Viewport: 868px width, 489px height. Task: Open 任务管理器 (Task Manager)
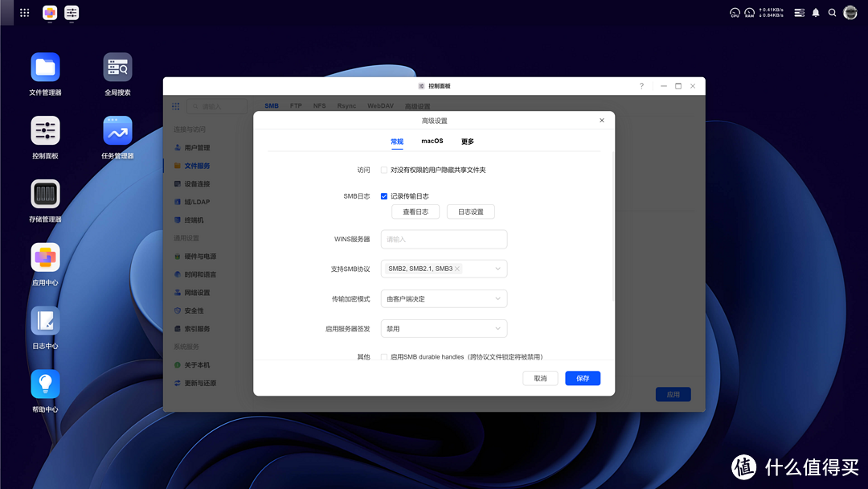click(x=117, y=129)
